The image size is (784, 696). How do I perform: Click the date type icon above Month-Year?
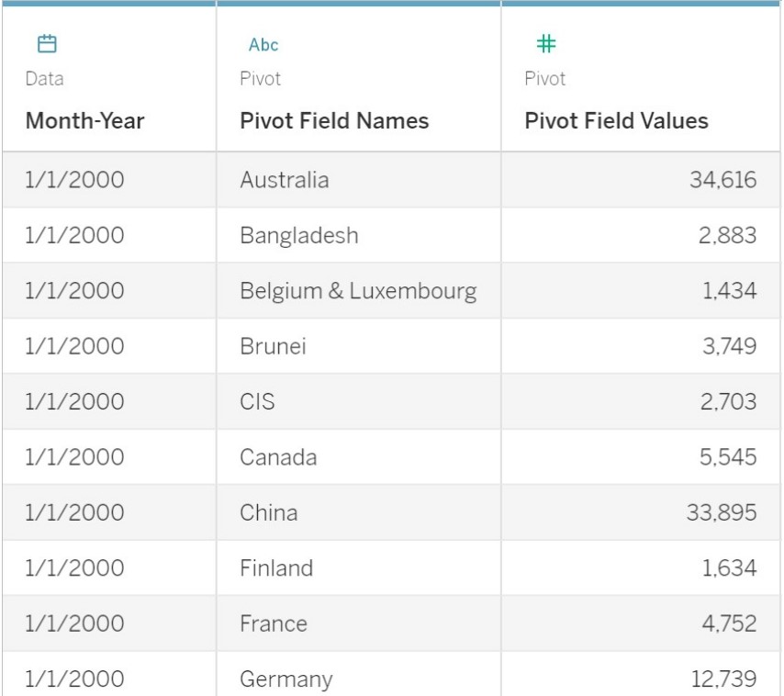coord(47,43)
